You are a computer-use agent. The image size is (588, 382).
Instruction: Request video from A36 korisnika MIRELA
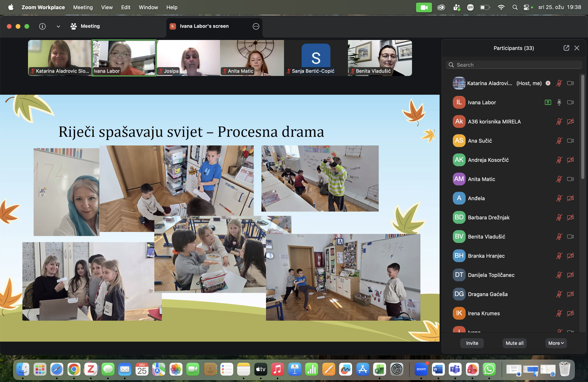click(x=570, y=121)
